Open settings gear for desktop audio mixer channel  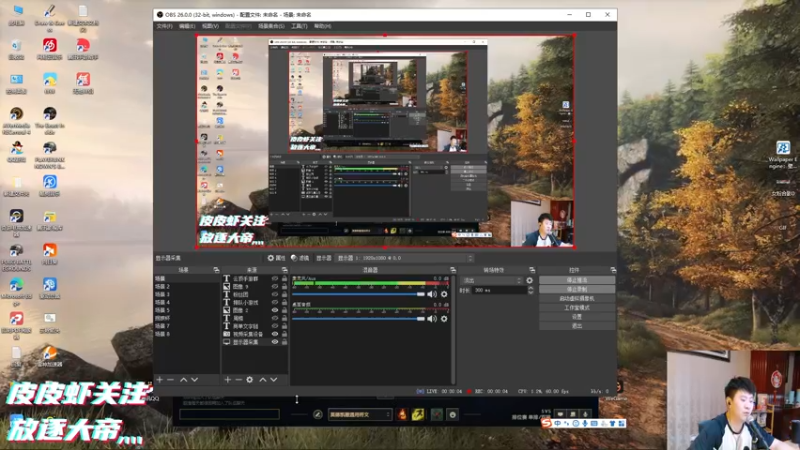point(444,319)
